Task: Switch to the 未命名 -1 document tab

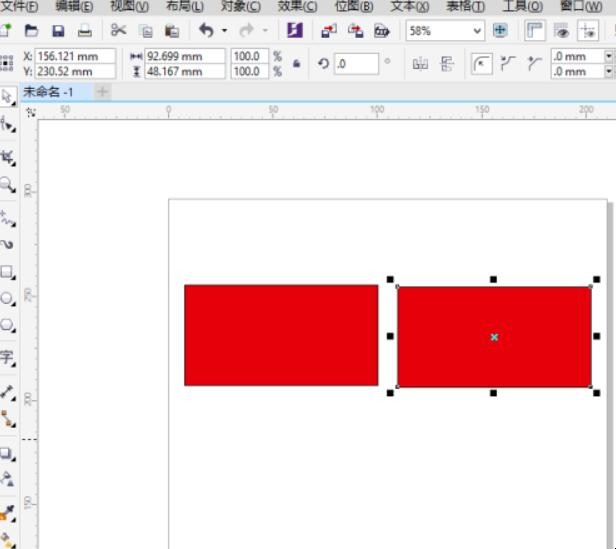Action: (x=50, y=91)
